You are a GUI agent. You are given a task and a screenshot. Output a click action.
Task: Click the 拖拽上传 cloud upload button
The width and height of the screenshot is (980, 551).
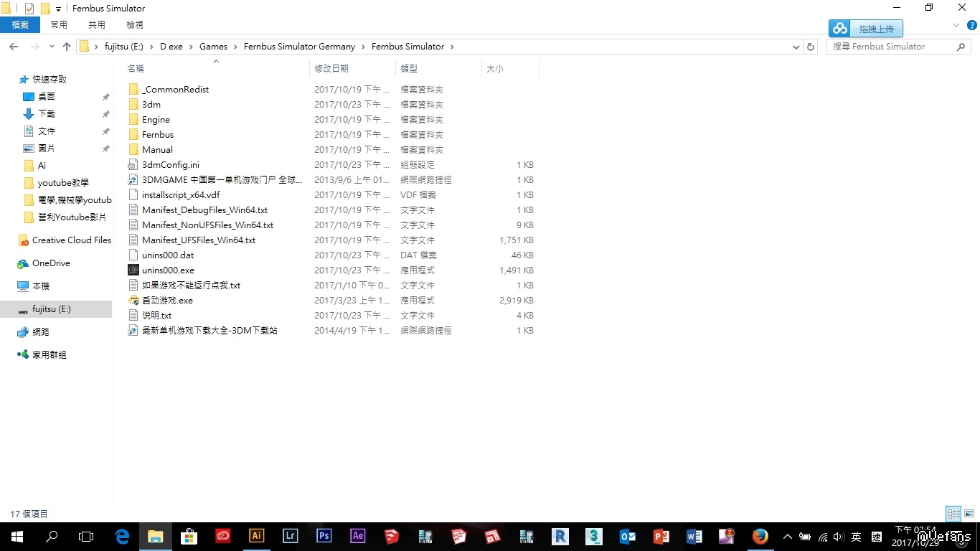(866, 29)
